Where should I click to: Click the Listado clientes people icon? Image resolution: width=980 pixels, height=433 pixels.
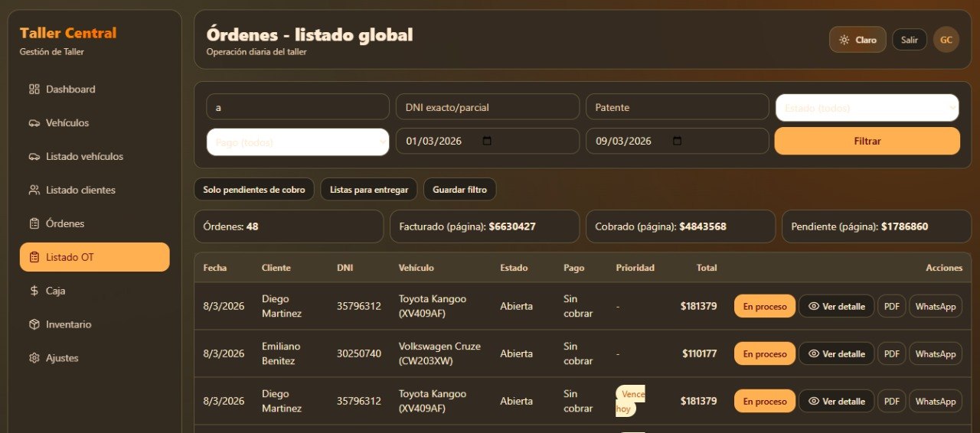coord(34,190)
